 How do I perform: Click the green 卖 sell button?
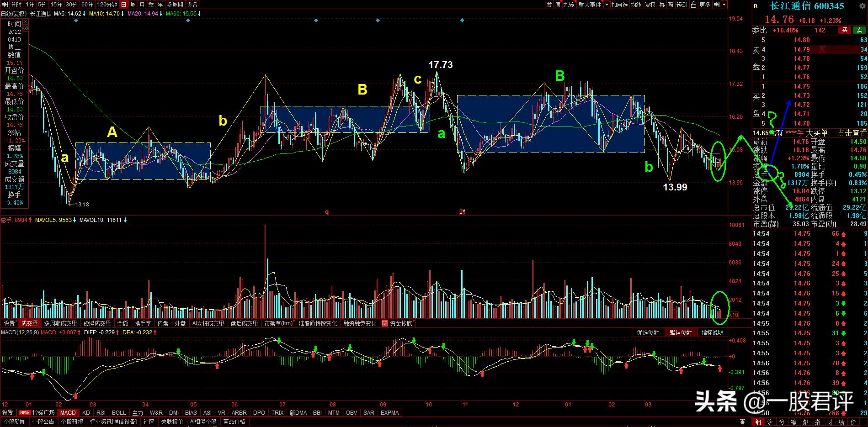[860, 30]
